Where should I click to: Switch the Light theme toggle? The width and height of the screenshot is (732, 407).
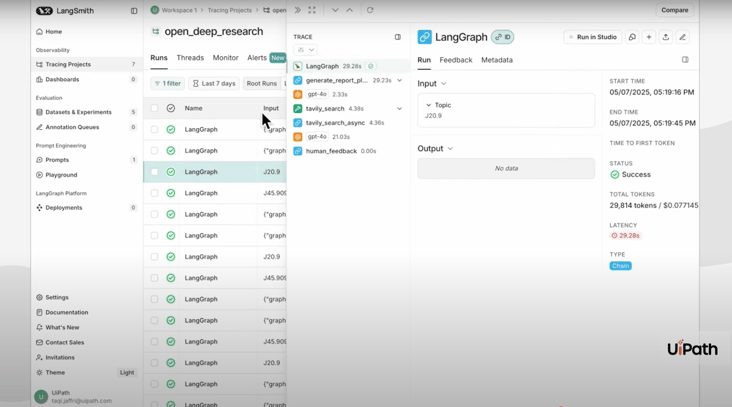click(127, 372)
